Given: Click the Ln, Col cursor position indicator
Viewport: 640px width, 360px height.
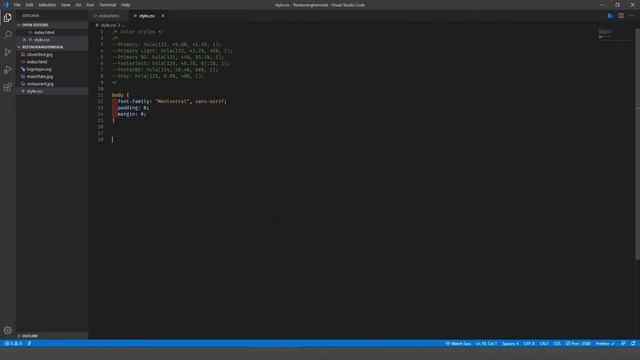Looking at the screenshot, I should tap(486, 344).
